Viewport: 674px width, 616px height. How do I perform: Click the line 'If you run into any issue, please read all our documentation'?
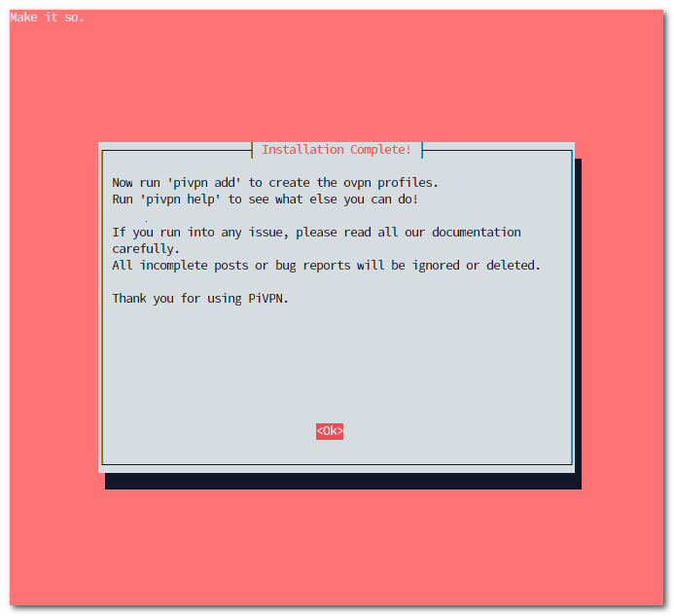pos(316,233)
